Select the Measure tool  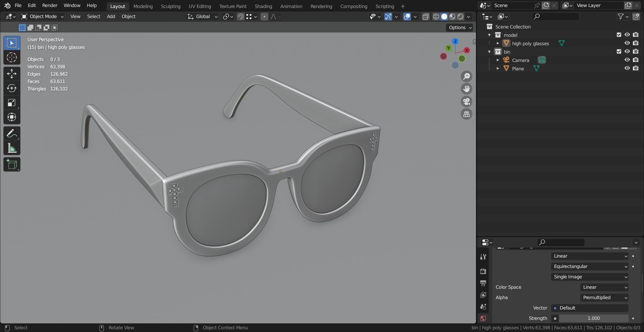click(x=12, y=148)
